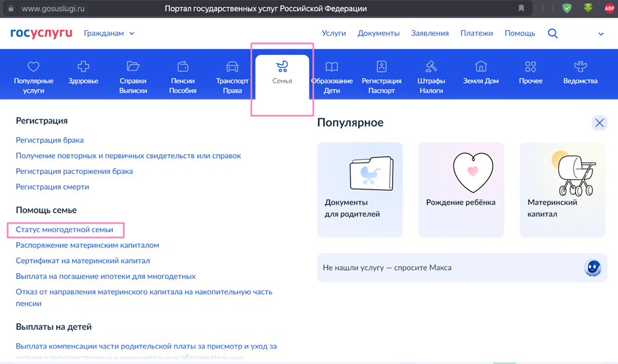Image resolution: width=618 pixels, height=364 pixels.
Task: Open Регистрация расторжения брака link
Action: pyautogui.click(x=74, y=171)
